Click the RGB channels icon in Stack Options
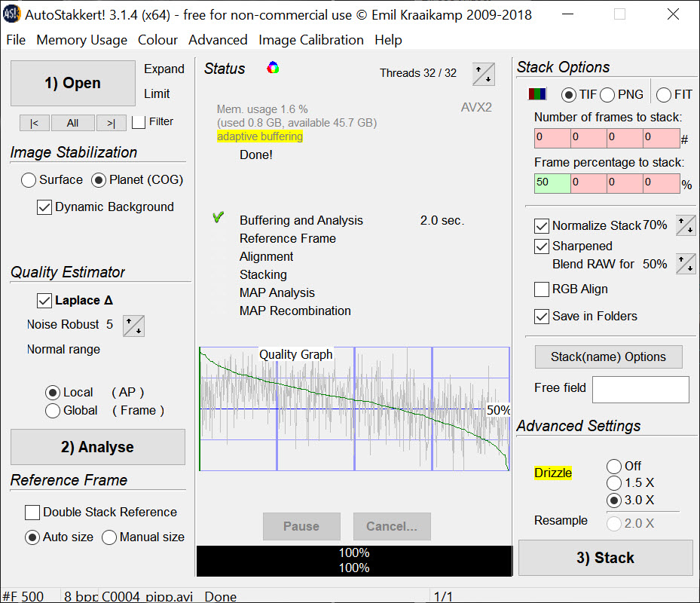The width and height of the screenshot is (700, 603). click(x=537, y=95)
